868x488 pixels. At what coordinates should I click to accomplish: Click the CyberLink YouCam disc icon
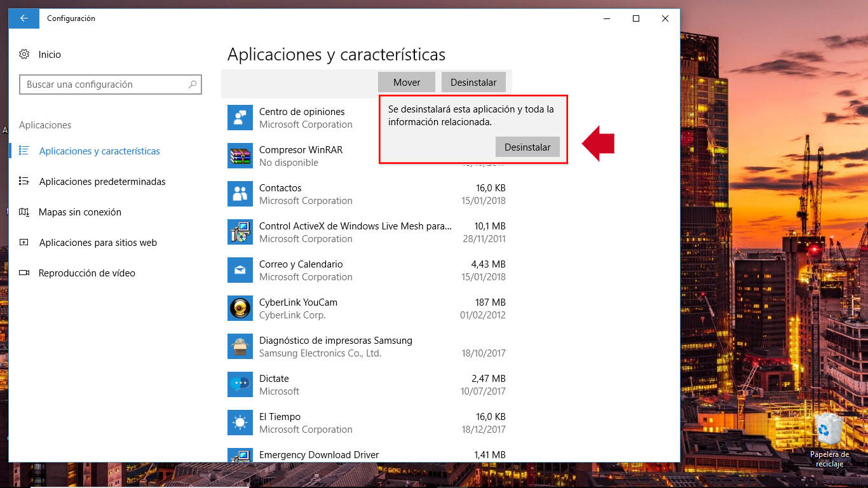[x=240, y=308]
